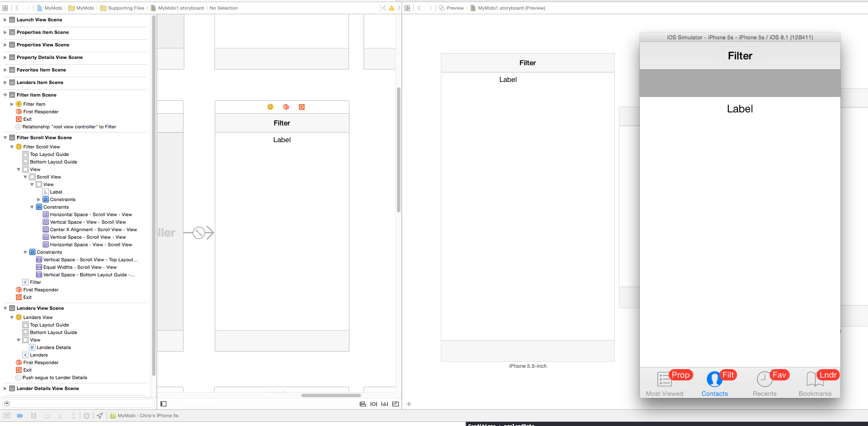
Task: Click MyMobi : Chris's iPhone 5s process
Action: pyautogui.click(x=144, y=416)
